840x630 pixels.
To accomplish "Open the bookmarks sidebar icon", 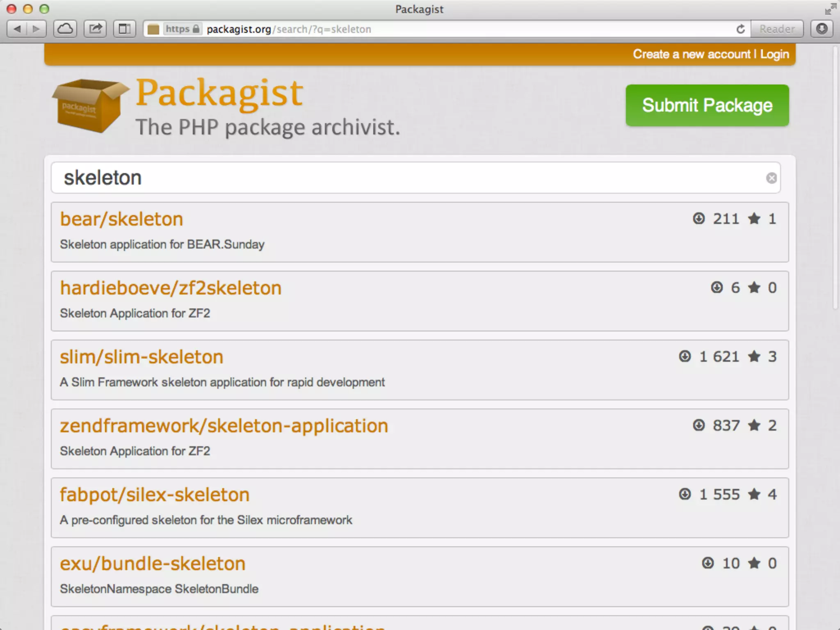I will [124, 29].
